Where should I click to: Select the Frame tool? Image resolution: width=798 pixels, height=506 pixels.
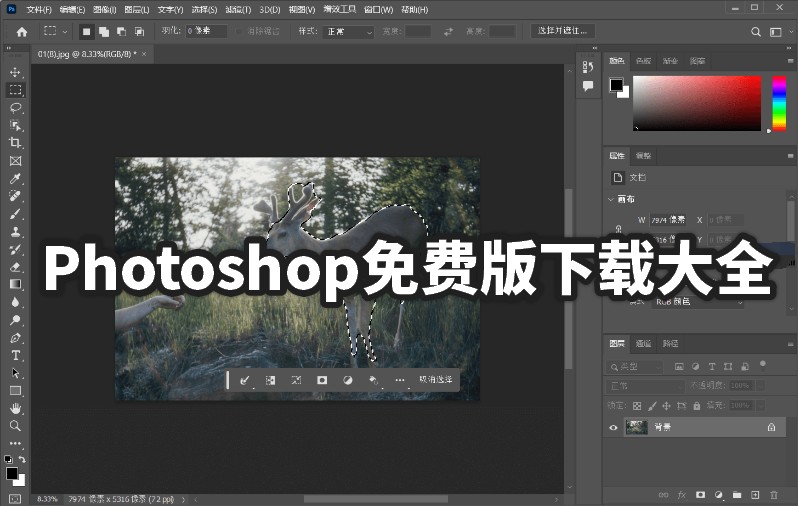click(x=15, y=161)
